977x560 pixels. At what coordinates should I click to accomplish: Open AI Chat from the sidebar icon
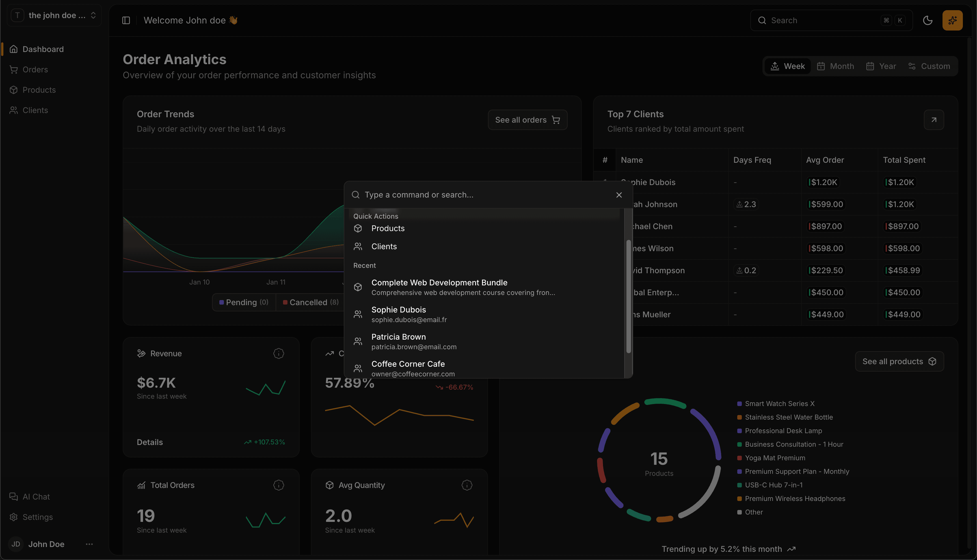[14, 496]
